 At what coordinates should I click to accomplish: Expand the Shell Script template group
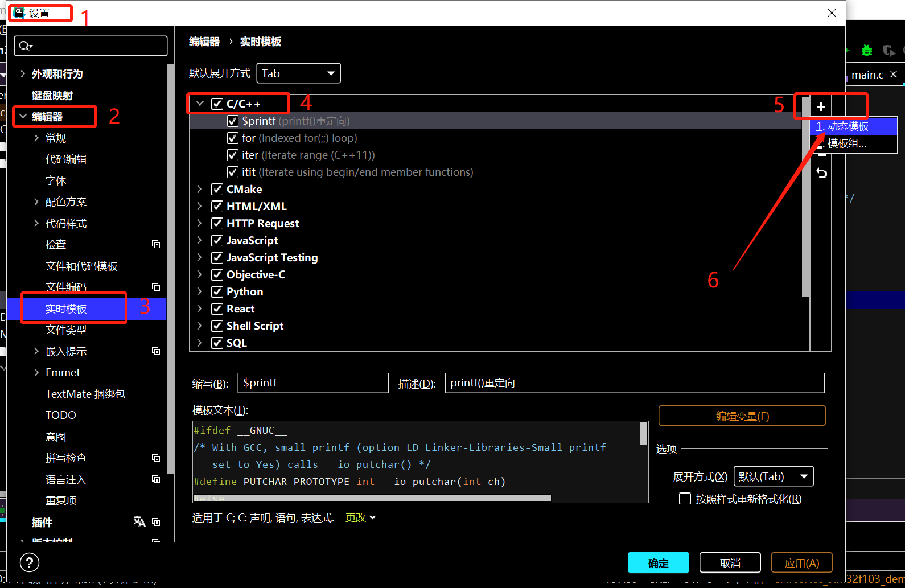(x=200, y=326)
